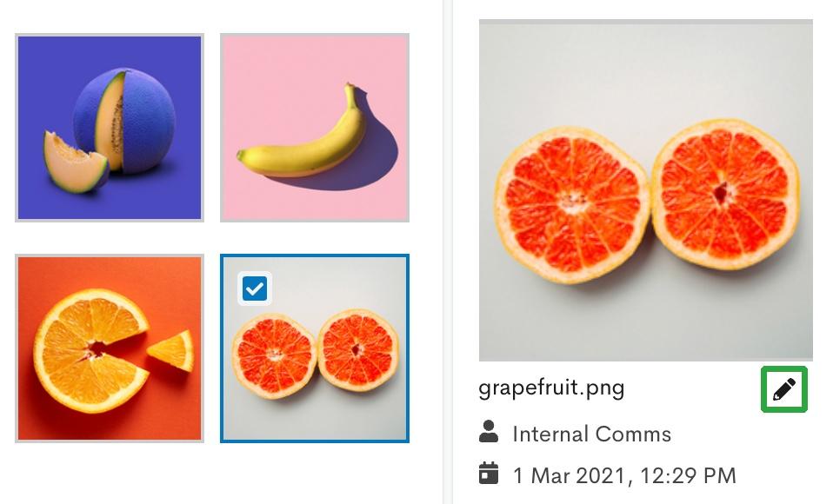Click the pencil edit icon beside grapefruit.png
Screen dimensions: 833x504
click(x=784, y=389)
